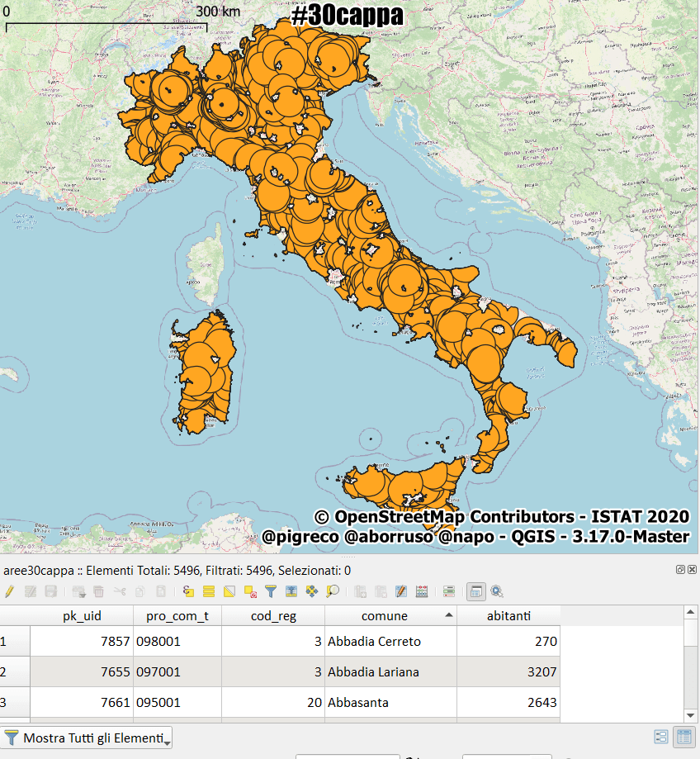Pan map to the selected rows

pyautogui.click(x=311, y=591)
